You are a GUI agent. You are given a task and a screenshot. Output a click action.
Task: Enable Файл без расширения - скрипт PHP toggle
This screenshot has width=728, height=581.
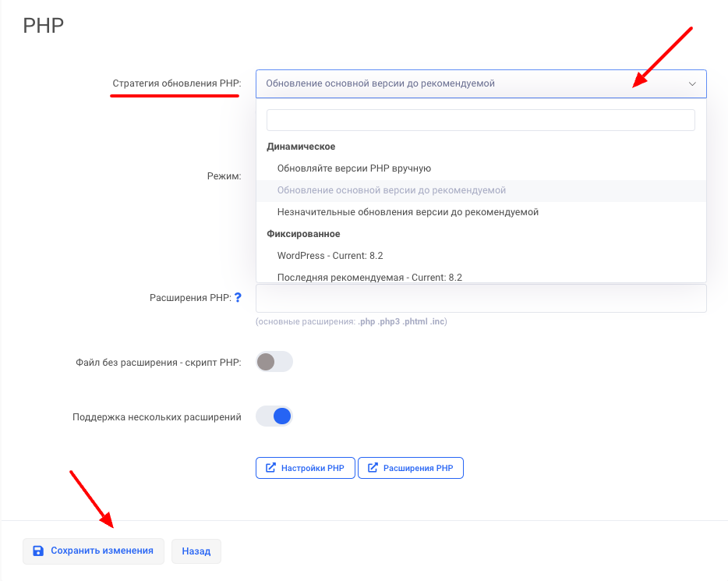point(274,362)
